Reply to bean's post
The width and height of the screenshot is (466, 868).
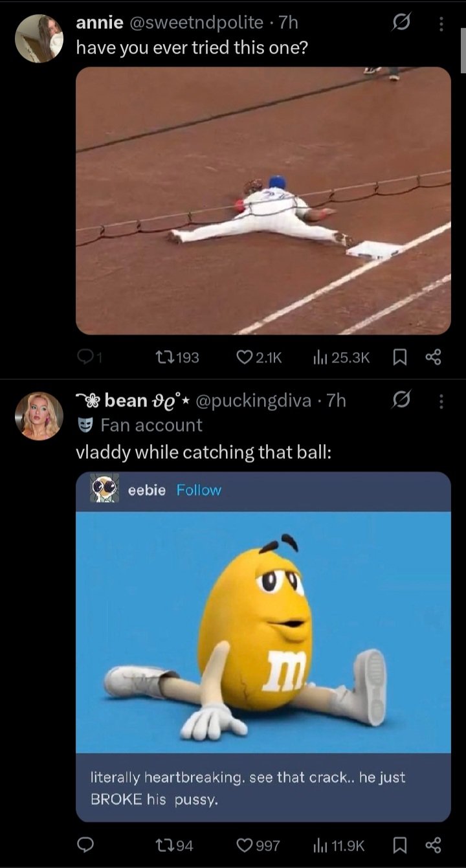pos(86,845)
